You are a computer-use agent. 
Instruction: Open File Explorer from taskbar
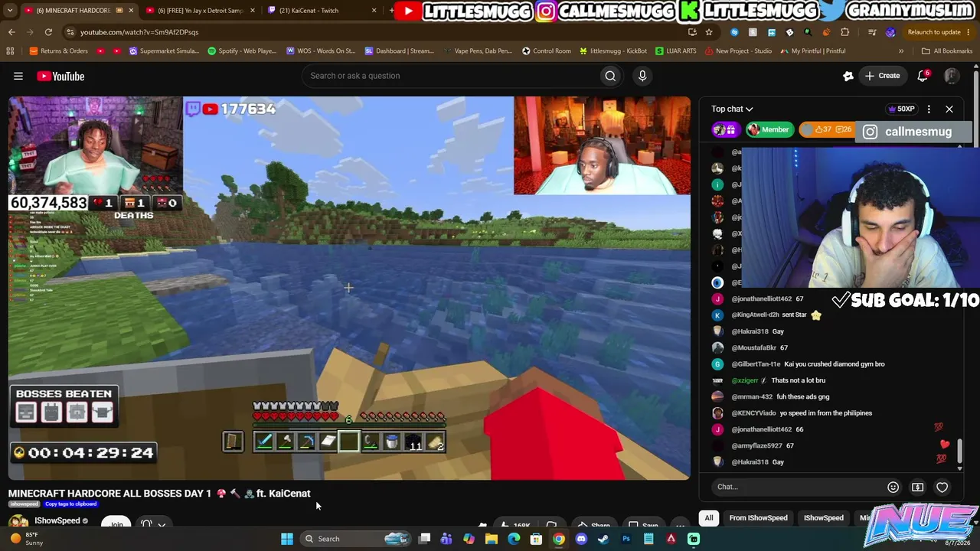[492, 539]
